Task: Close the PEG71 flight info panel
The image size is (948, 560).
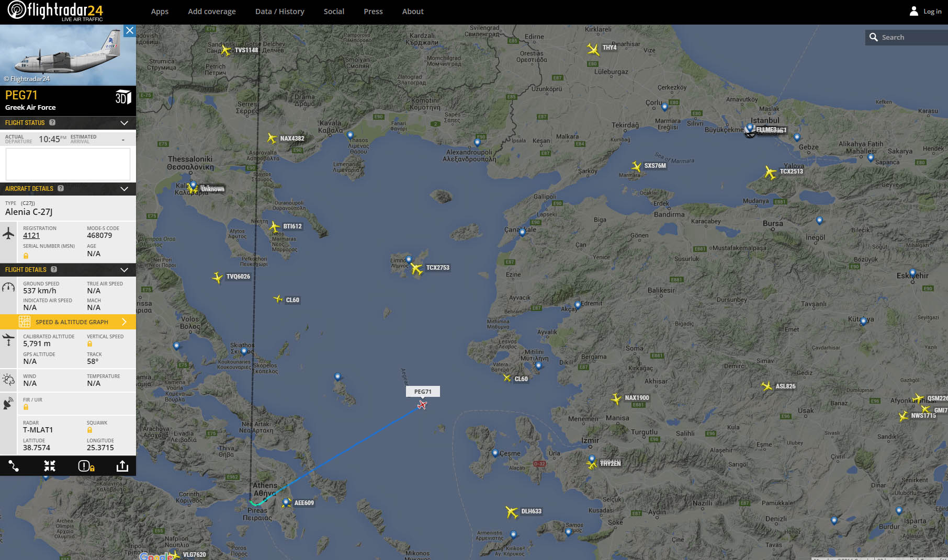Action: point(130,30)
